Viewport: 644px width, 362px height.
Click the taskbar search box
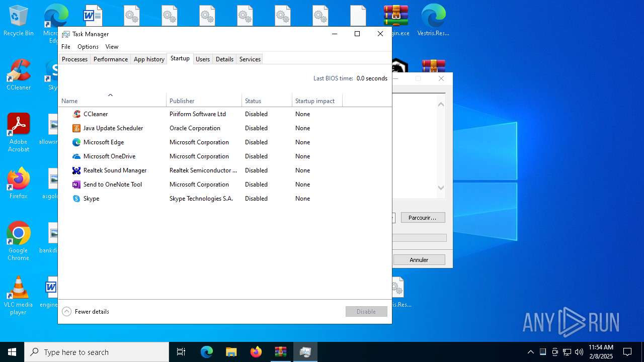point(97,352)
